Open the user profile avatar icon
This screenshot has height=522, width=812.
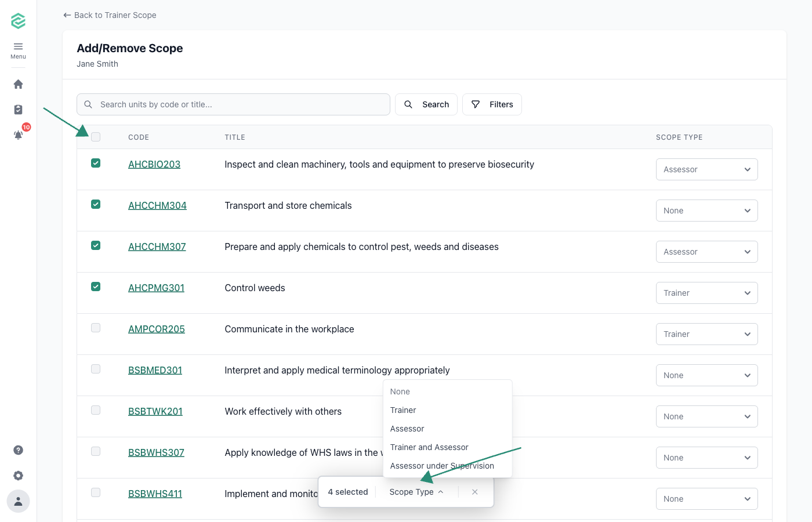[x=18, y=501]
